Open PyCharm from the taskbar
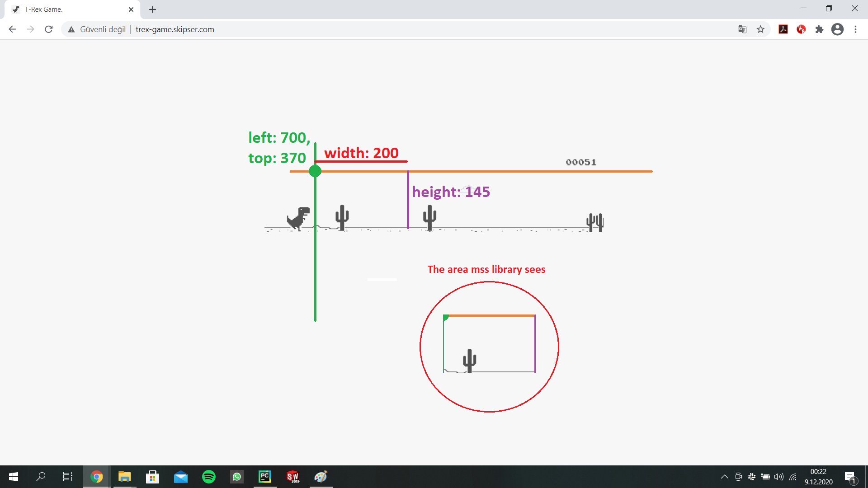The image size is (868, 488). (x=265, y=477)
